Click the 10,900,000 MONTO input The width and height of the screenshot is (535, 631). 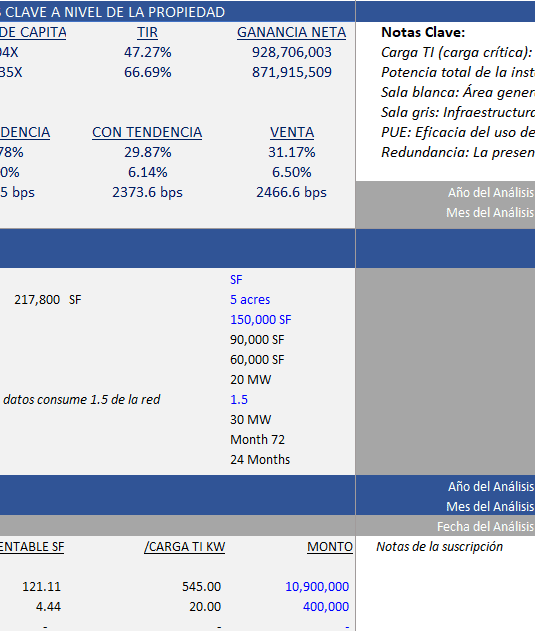(317, 587)
